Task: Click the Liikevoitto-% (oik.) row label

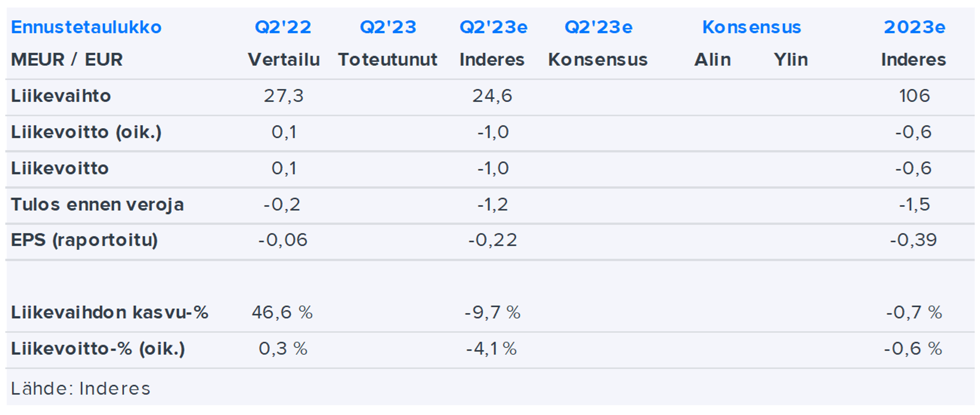Action: (98, 348)
